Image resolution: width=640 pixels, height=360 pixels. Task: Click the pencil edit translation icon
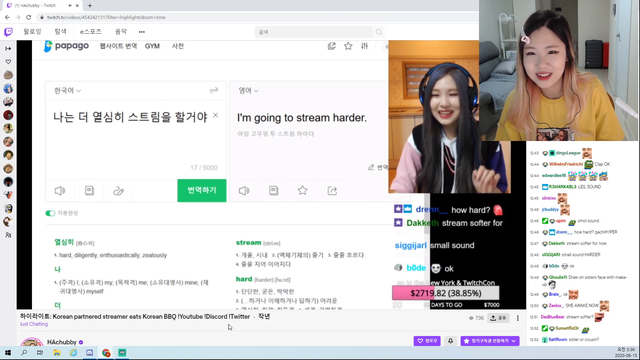click(371, 167)
